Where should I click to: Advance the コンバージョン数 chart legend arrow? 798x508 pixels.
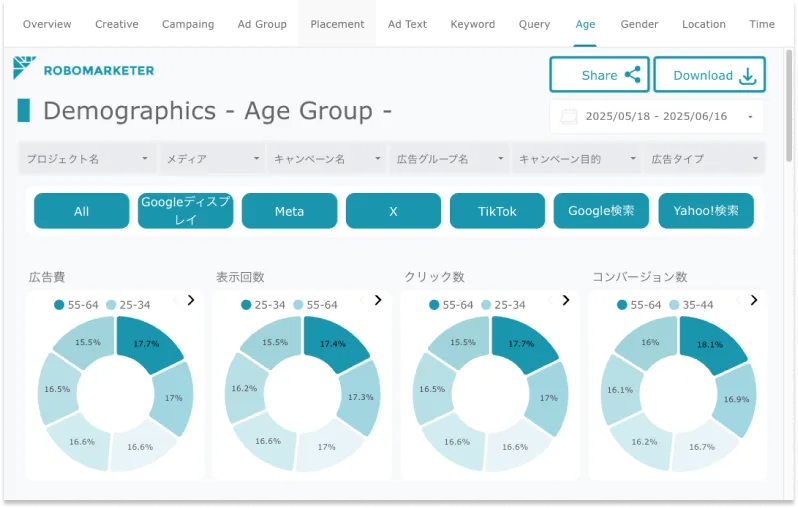pos(752,300)
